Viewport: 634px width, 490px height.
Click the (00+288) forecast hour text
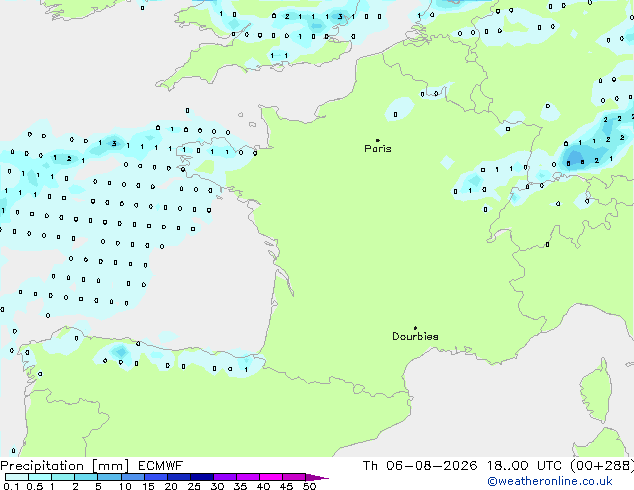point(602,466)
